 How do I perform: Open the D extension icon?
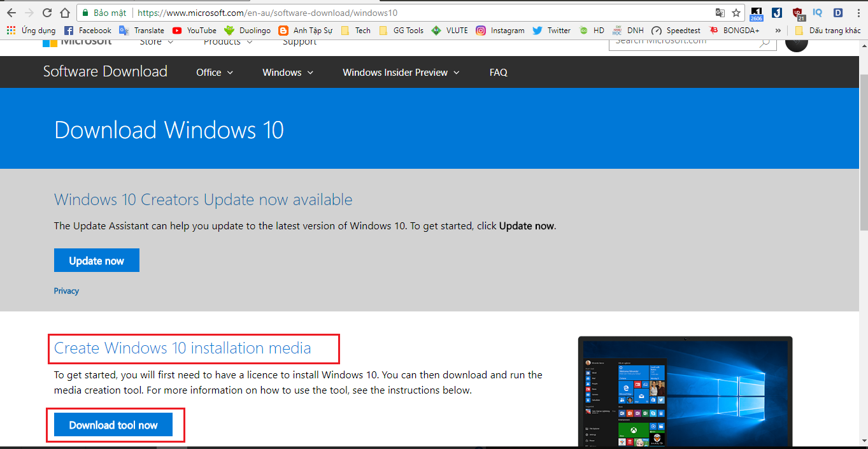(837, 13)
